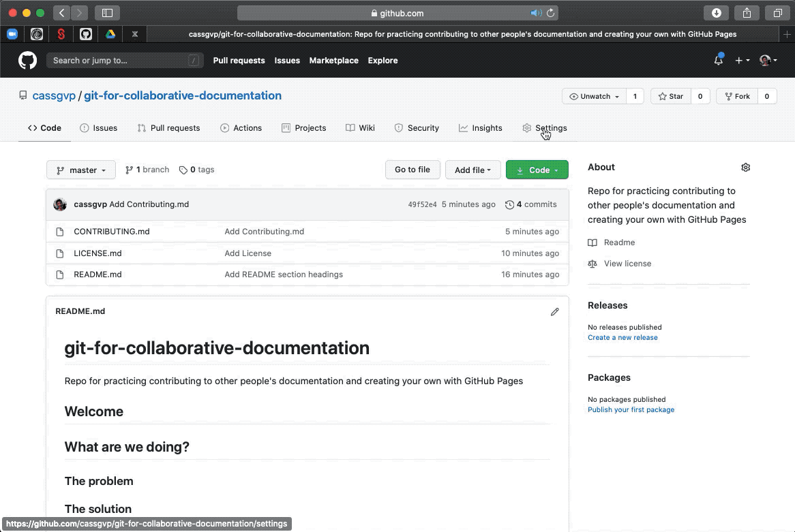Expand the master branch selector

point(81,170)
